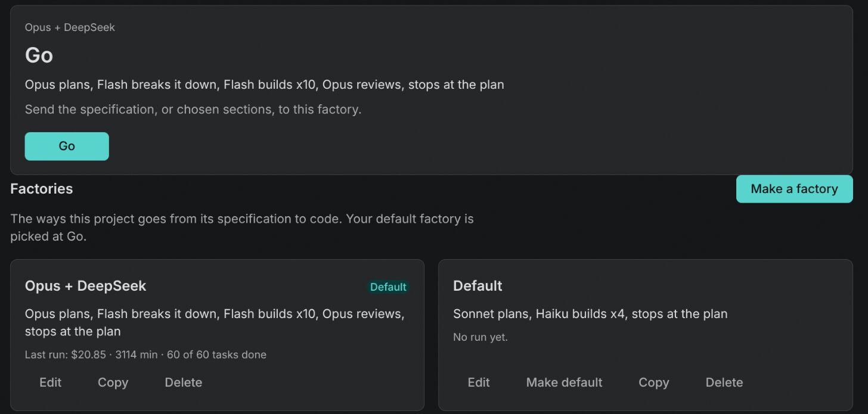Click the "No run yet." text
The height and width of the screenshot is (414, 868).
tap(480, 337)
